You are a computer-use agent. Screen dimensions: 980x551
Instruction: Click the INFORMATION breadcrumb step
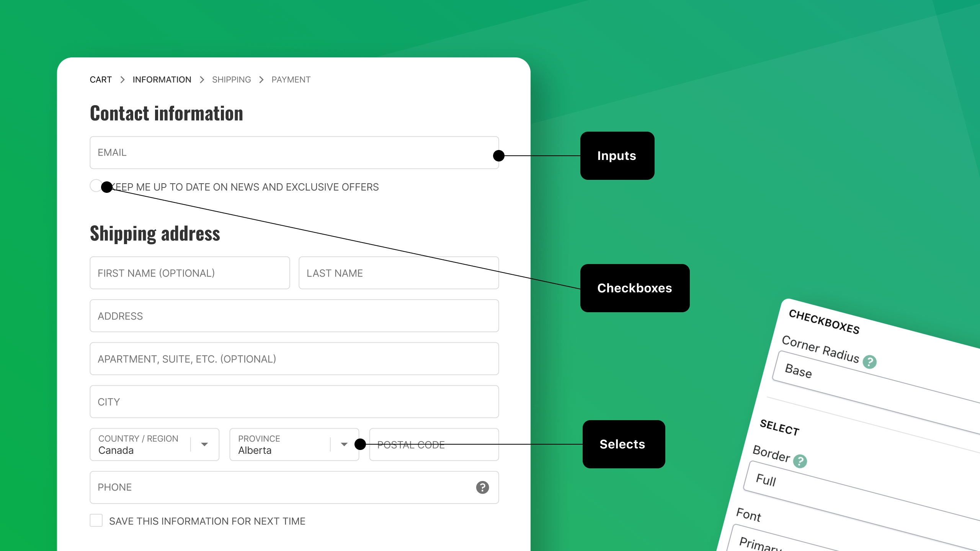click(162, 80)
